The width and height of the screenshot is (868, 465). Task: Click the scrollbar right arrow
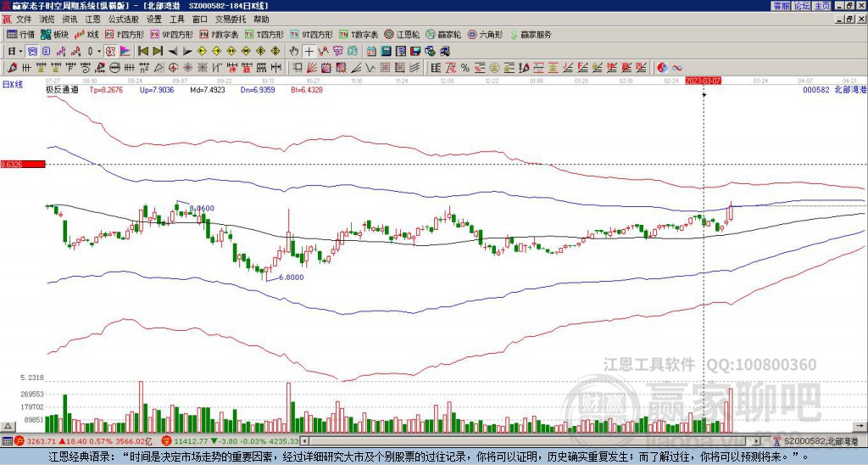pos(756,441)
